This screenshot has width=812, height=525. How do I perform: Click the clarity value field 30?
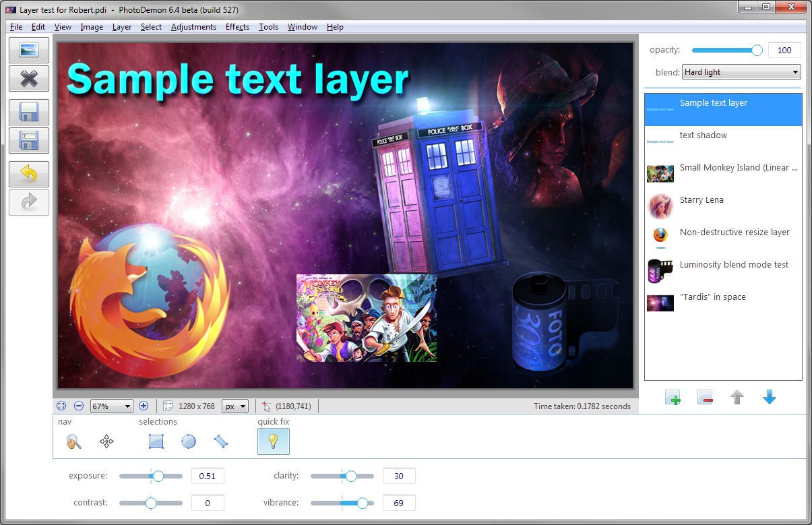pos(399,476)
